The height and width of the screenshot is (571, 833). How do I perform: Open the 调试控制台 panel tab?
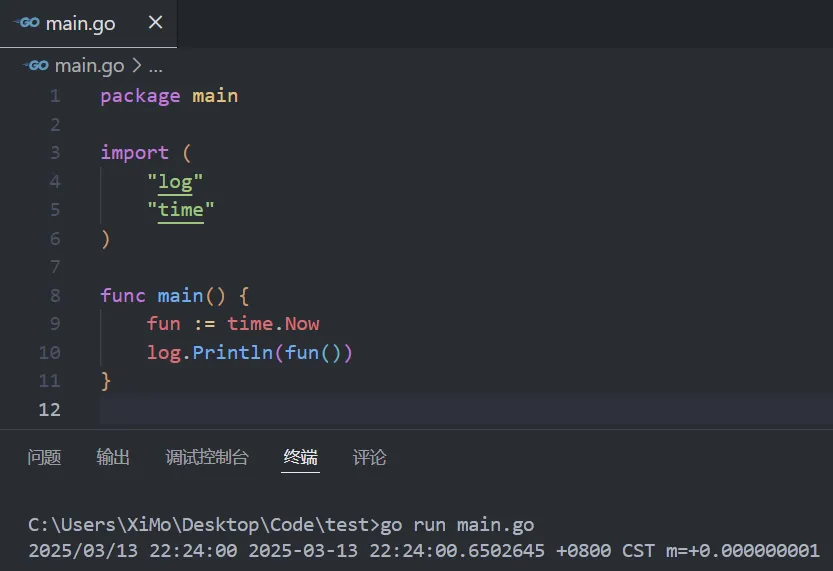pos(207,458)
